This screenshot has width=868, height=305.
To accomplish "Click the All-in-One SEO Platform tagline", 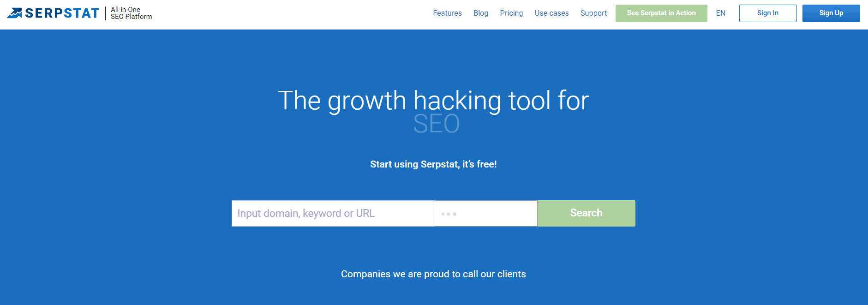I will click(131, 13).
